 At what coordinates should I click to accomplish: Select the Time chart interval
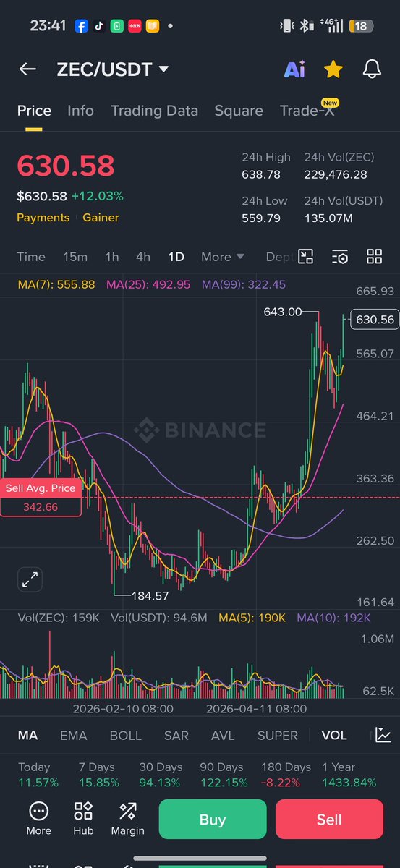click(31, 257)
